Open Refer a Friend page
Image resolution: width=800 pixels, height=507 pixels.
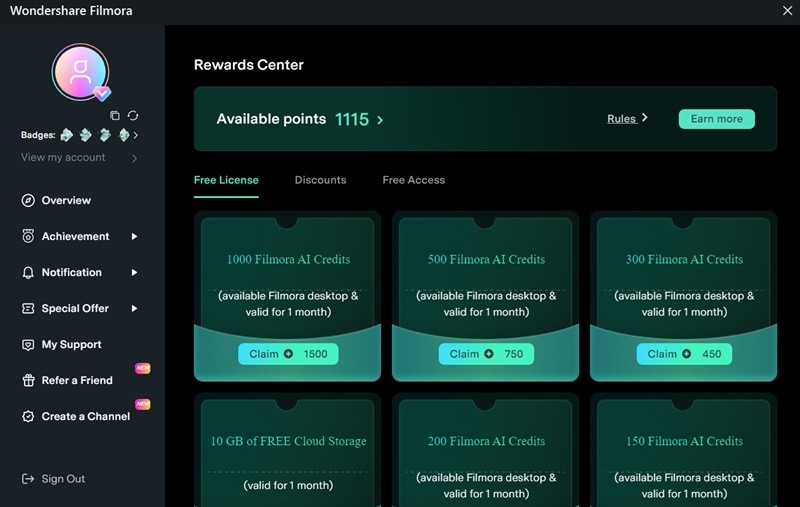77,381
